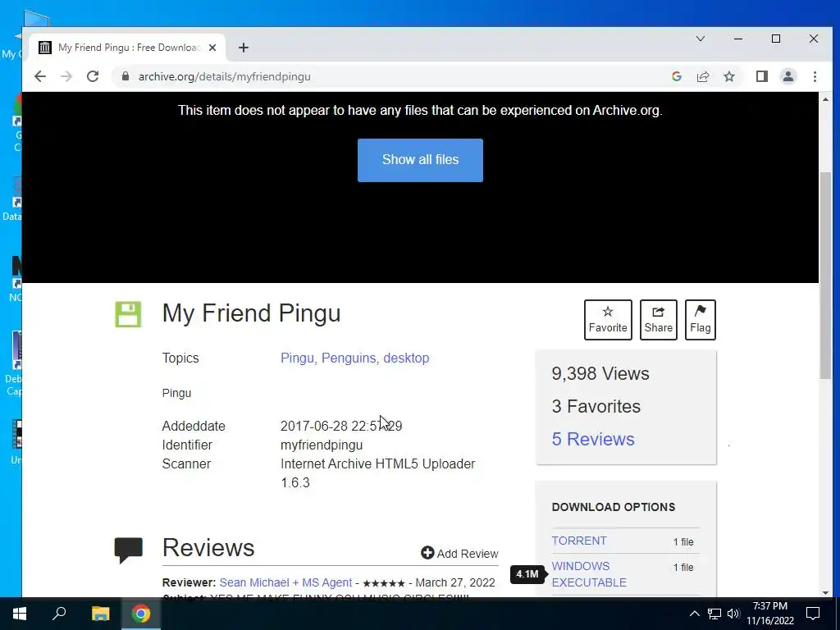
Task: Bookmark this page with star icon
Action: click(x=729, y=76)
